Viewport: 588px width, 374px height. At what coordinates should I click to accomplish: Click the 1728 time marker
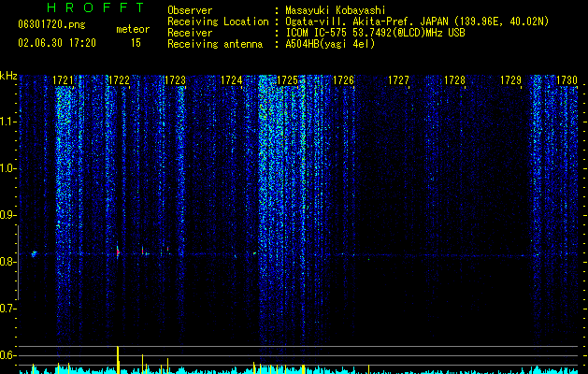tap(454, 80)
